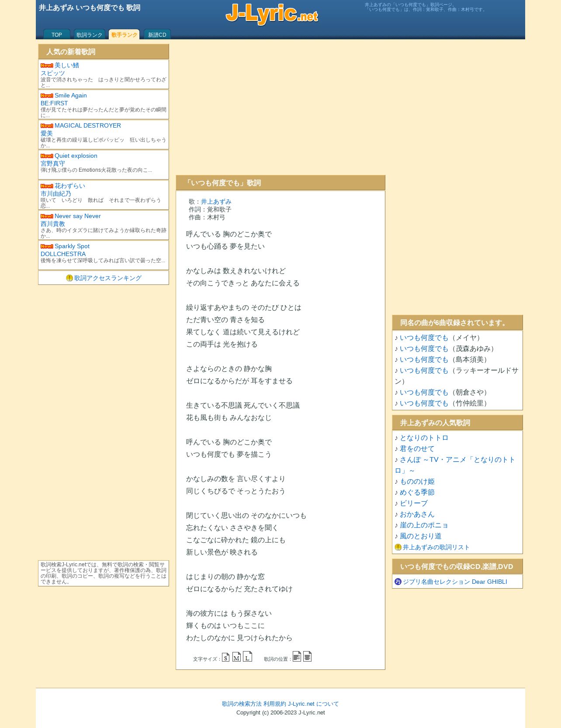Screen dimensions: 561x728
Task: Open 花わずらい lyrics link
Action: point(70,186)
